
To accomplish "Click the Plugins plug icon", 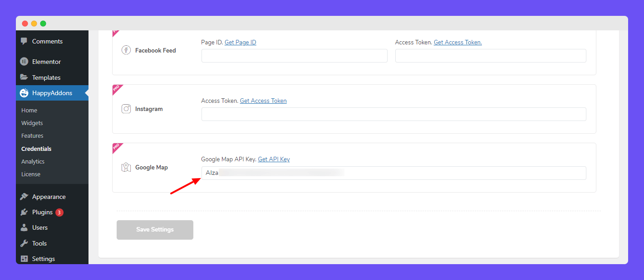I will coord(24,212).
